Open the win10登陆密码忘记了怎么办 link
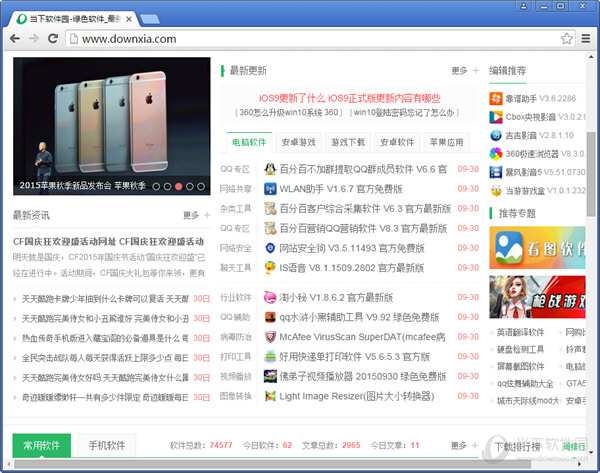600x473 pixels. [404, 113]
